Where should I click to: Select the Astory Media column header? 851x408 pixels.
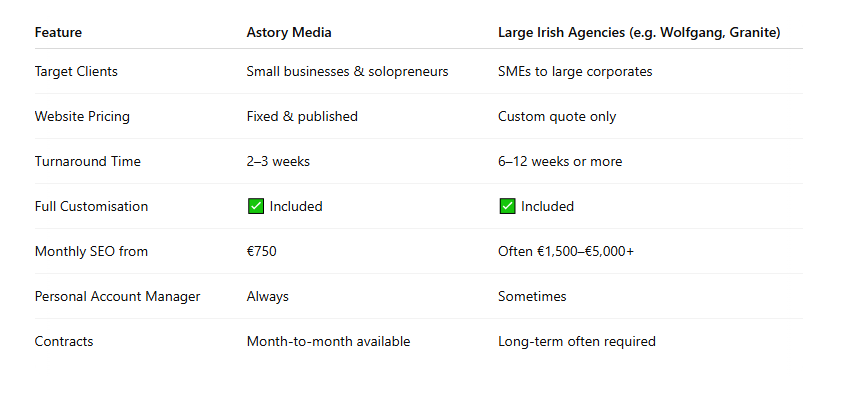[289, 33]
